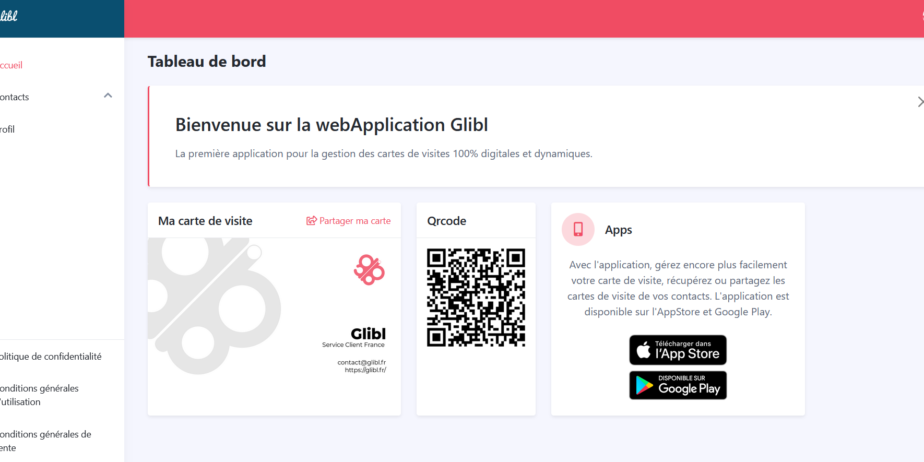
Task: Collapse the Contacts menu chevron
Action: click(108, 95)
